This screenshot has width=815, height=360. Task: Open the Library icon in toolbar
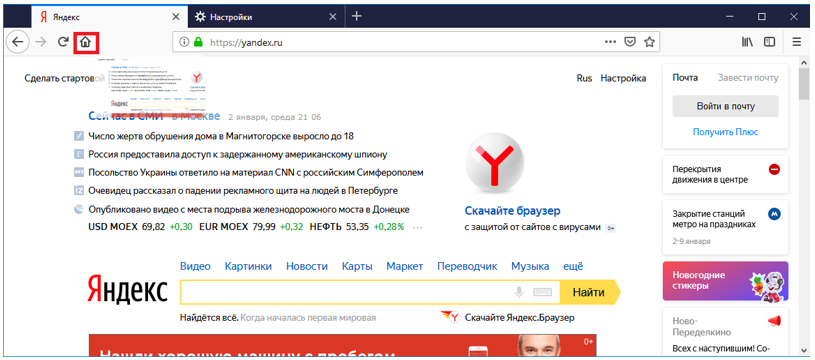coord(747,42)
